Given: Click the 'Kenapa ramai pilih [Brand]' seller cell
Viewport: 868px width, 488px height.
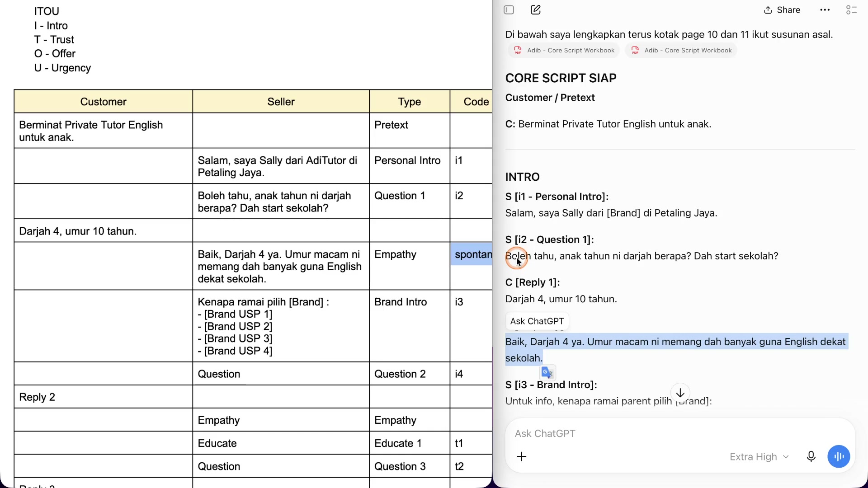Looking at the screenshot, I should tap(281, 326).
